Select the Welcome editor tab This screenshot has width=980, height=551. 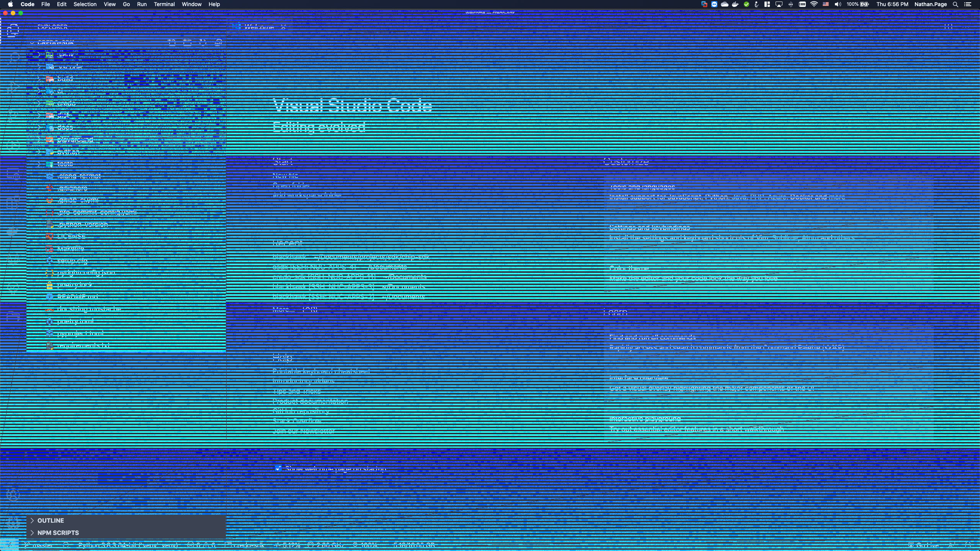(259, 27)
